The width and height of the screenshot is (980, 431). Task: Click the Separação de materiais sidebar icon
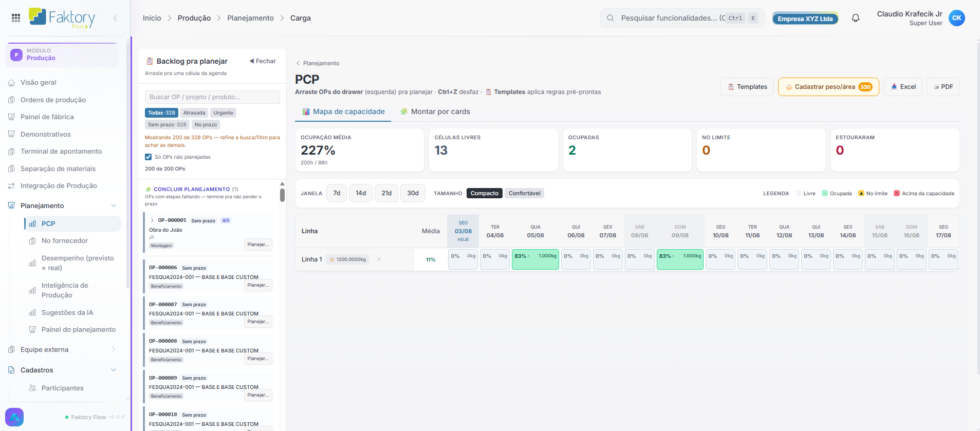click(x=11, y=169)
